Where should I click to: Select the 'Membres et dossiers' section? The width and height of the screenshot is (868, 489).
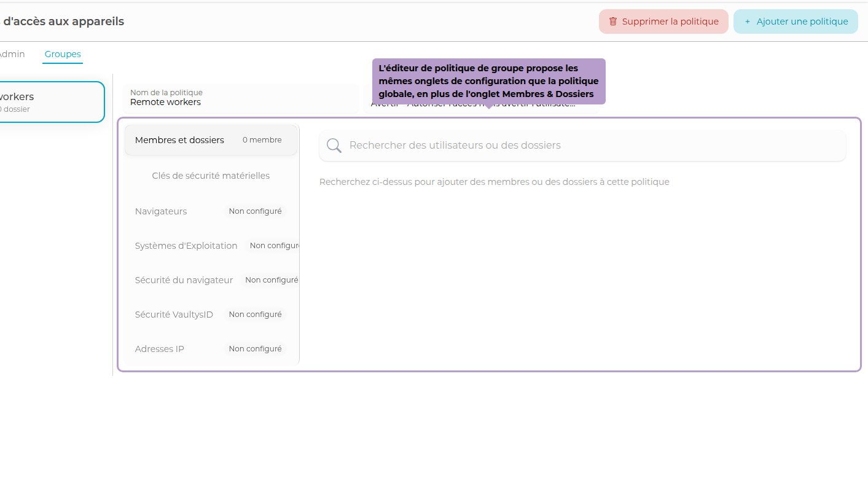point(179,139)
